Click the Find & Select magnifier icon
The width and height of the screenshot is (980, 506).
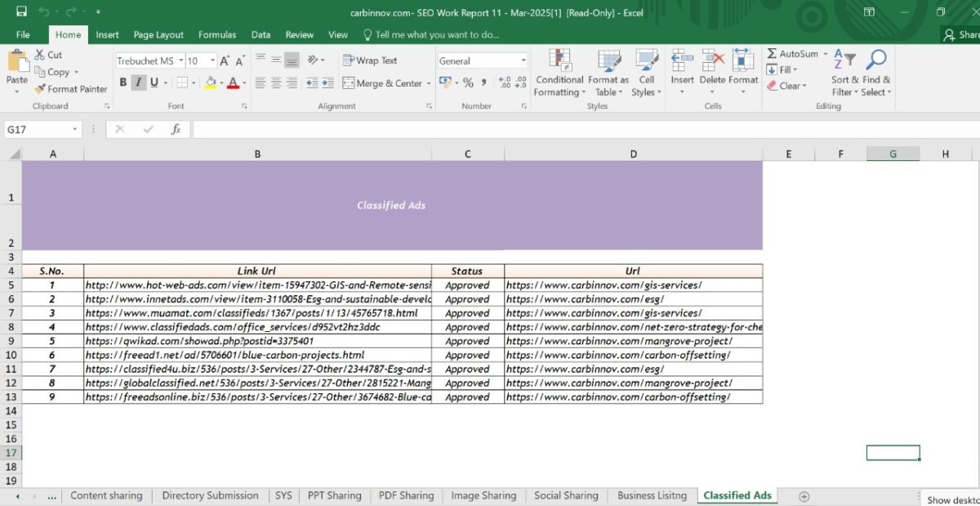tap(876, 60)
